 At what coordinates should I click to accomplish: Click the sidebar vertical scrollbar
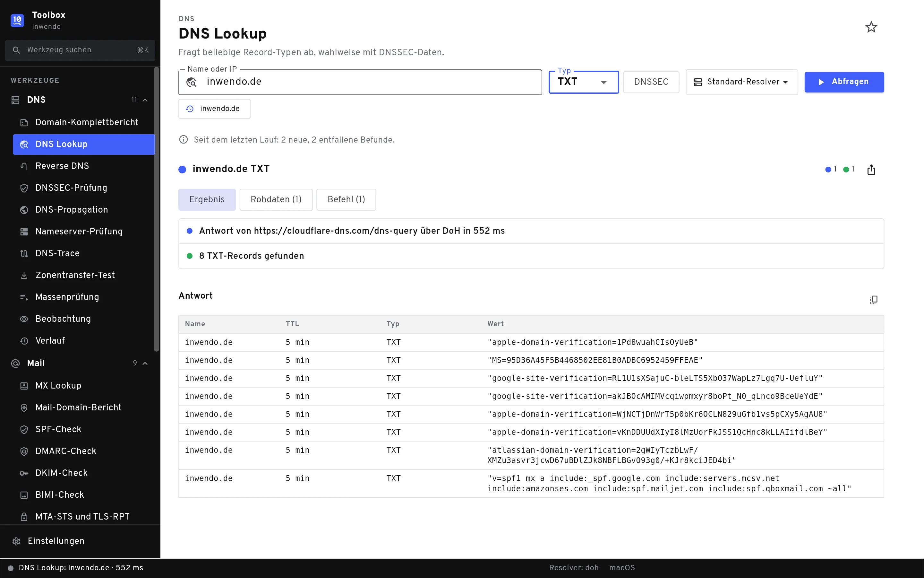coord(156,209)
